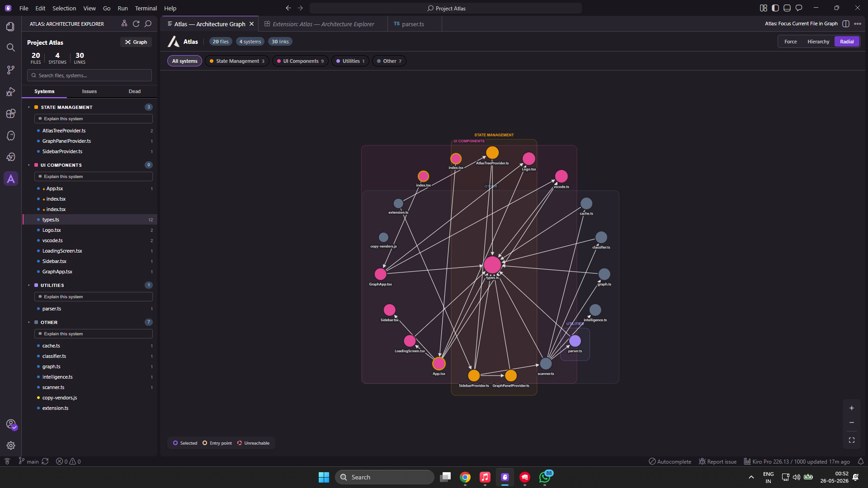Synchronize changes icon in status bar
The image size is (868, 488).
(45, 461)
